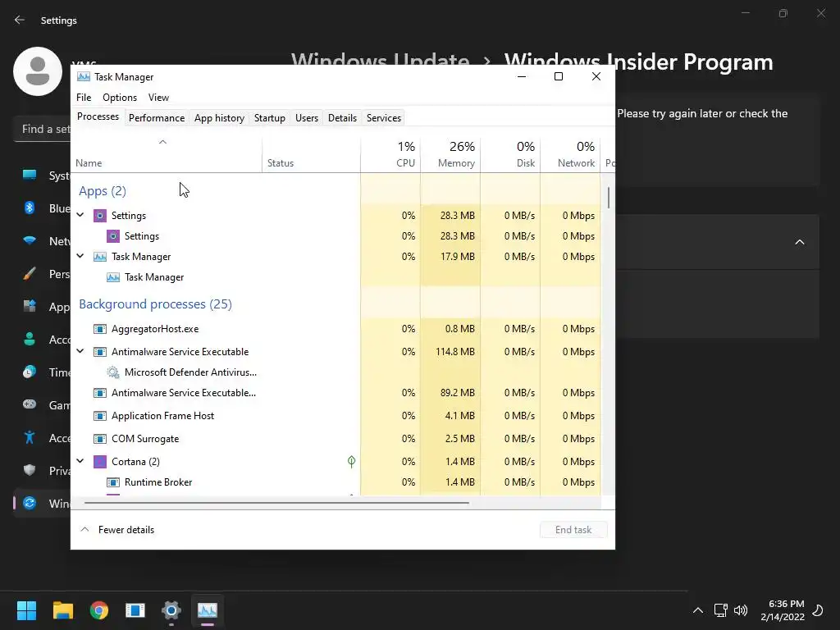
Task: Click the user profile avatar in Settings
Action: pyautogui.click(x=38, y=71)
